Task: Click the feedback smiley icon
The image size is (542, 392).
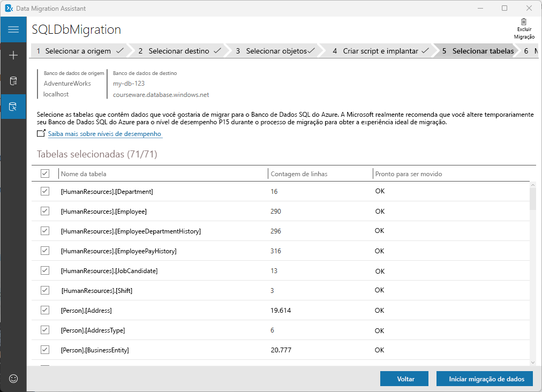Action: tap(13, 379)
